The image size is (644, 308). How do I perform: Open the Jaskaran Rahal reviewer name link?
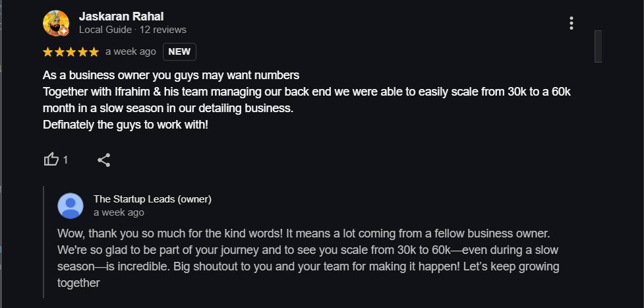click(x=121, y=16)
